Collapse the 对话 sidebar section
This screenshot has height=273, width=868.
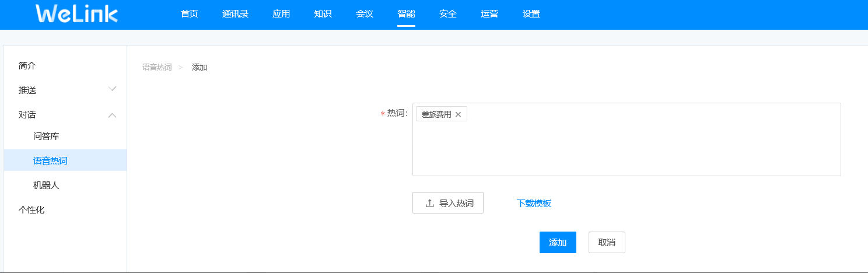(x=113, y=115)
